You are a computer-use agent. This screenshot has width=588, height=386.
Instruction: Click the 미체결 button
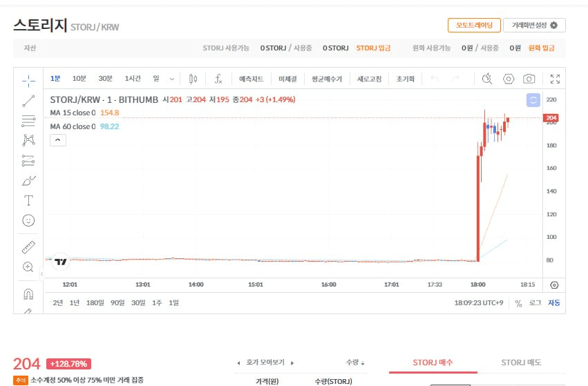pos(287,79)
